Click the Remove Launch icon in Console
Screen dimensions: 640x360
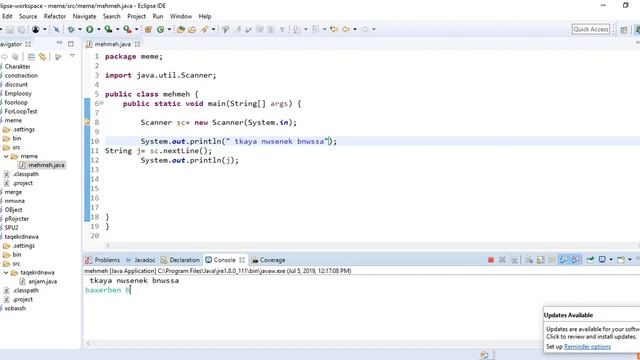[x=502, y=260]
